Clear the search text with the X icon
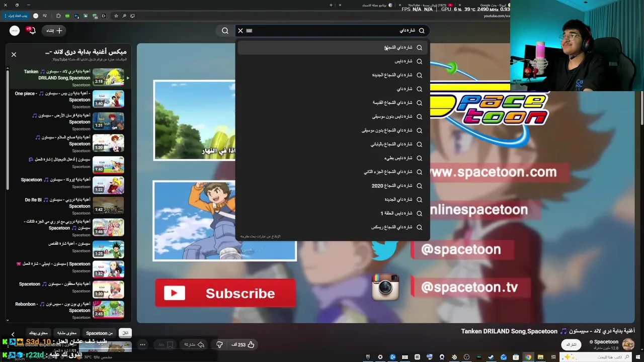Image resolution: width=644 pixels, height=362 pixels. (x=240, y=31)
